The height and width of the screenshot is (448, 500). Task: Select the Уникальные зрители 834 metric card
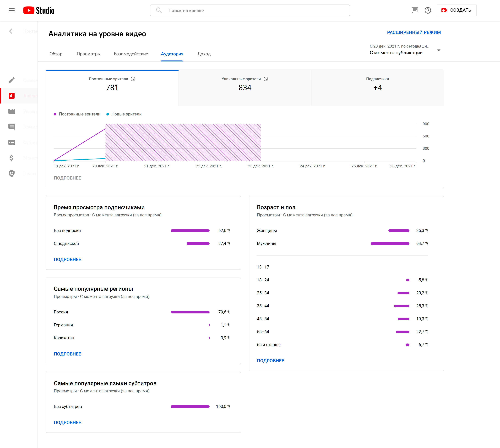[245, 88]
